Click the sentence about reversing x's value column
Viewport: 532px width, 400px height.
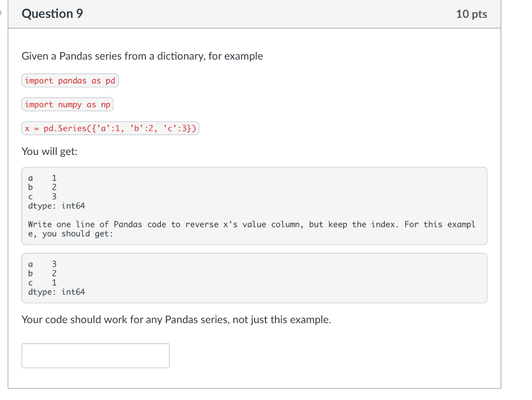point(251,229)
